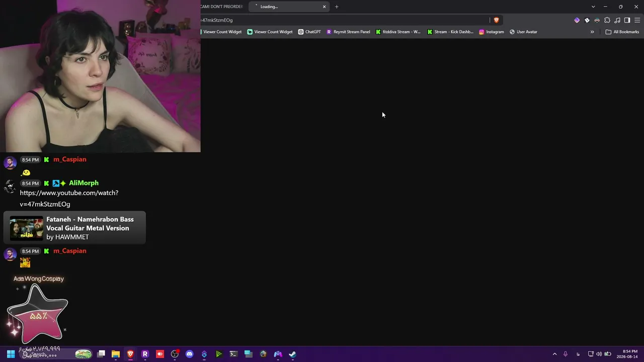Open the fitddiva Stream bookmark

(x=398, y=32)
